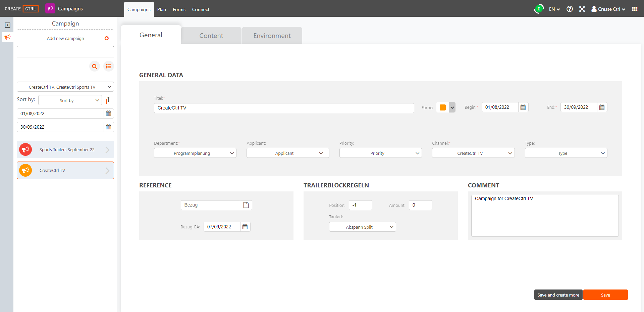This screenshot has height=312, width=644.
Task: Switch to list view icon
Action: coord(109,66)
